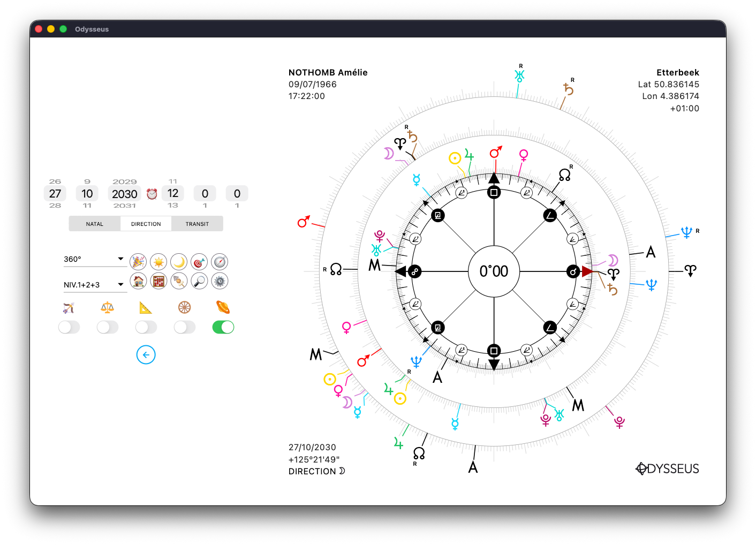Click the party popper icon button
Screen dimensions: 756x545
pos(138,262)
